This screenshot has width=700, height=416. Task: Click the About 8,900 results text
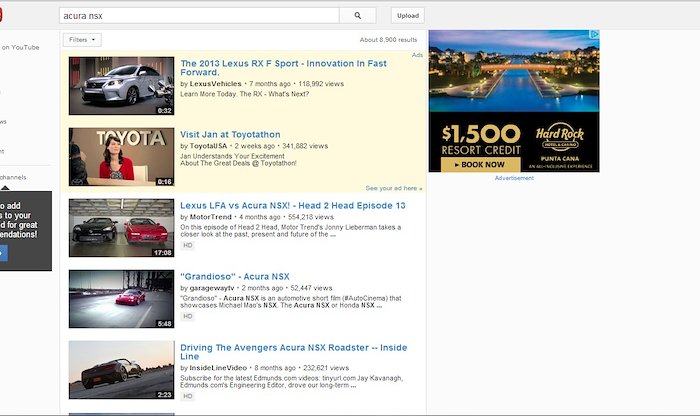pyautogui.click(x=388, y=40)
